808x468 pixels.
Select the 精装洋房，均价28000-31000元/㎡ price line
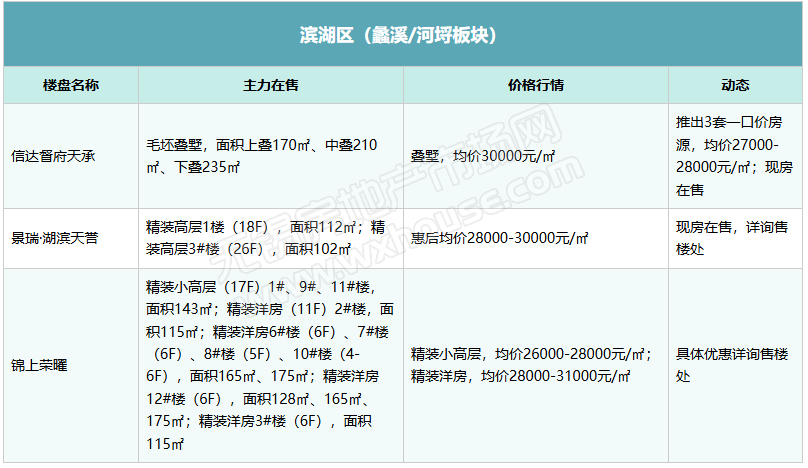[x=520, y=377]
